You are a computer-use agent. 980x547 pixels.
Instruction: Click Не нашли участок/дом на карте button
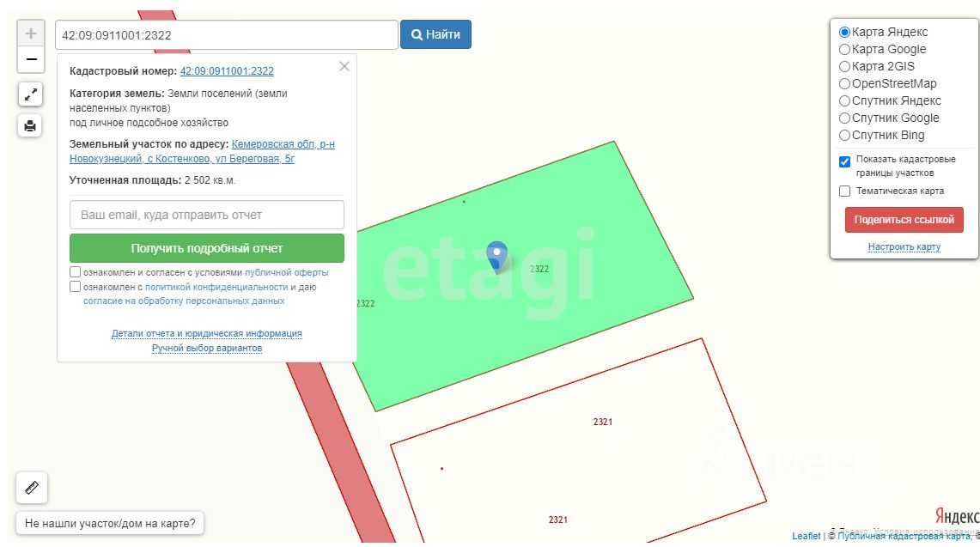[x=110, y=523]
